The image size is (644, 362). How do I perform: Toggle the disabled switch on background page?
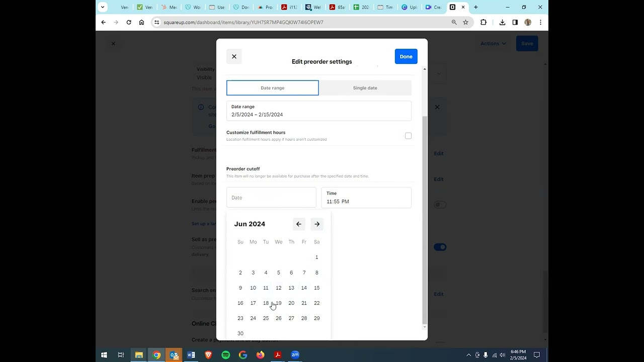pos(440,205)
